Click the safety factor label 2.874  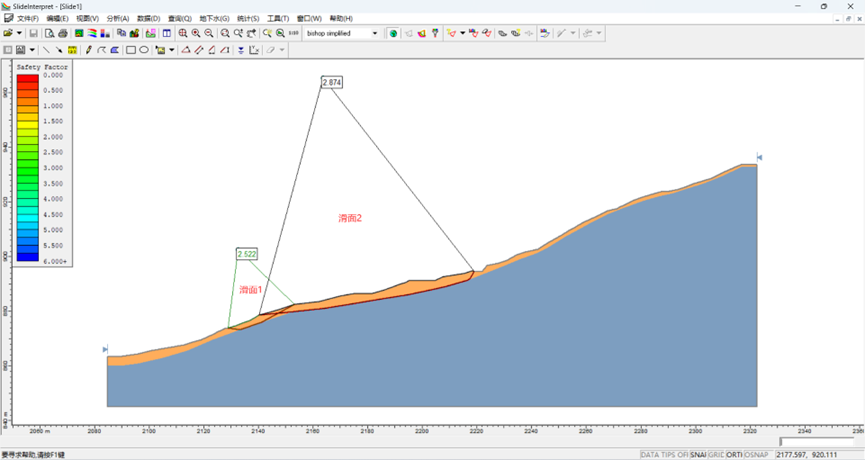[x=332, y=82]
